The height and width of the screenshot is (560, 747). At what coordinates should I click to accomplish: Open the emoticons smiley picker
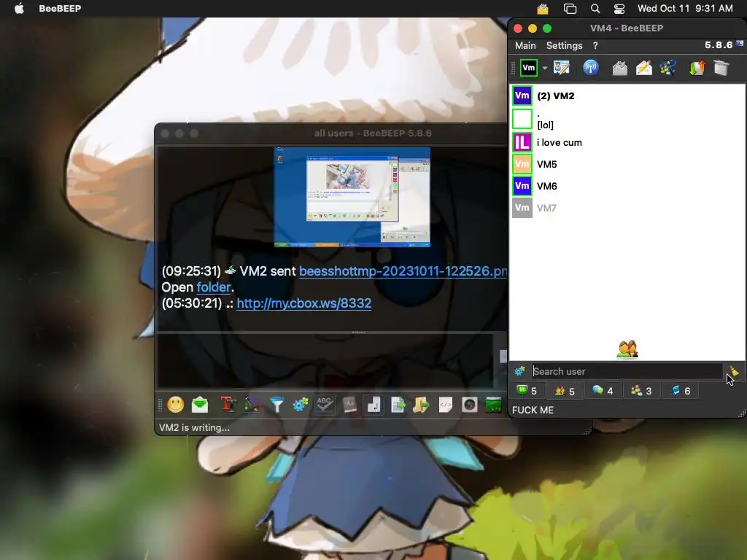pyautogui.click(x=176, y=405)
